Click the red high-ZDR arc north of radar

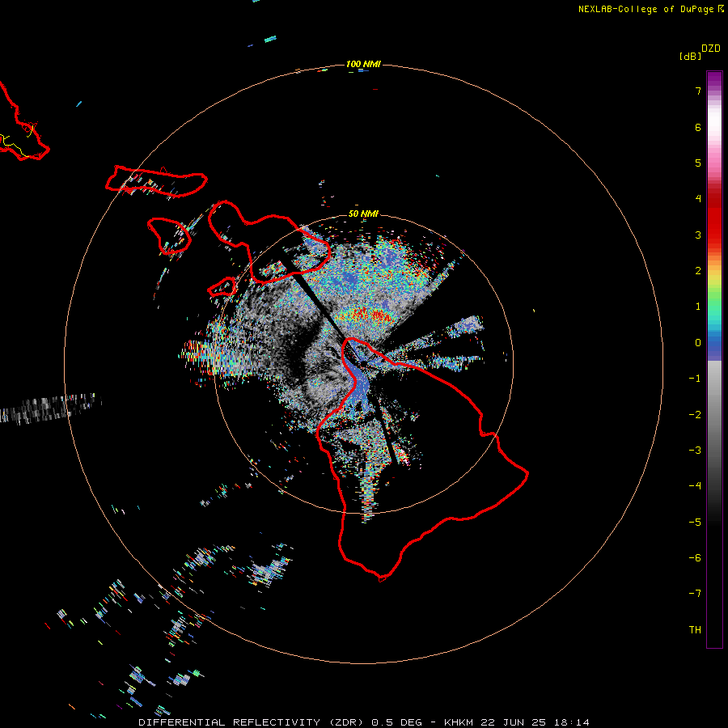[x=366, y=315]
